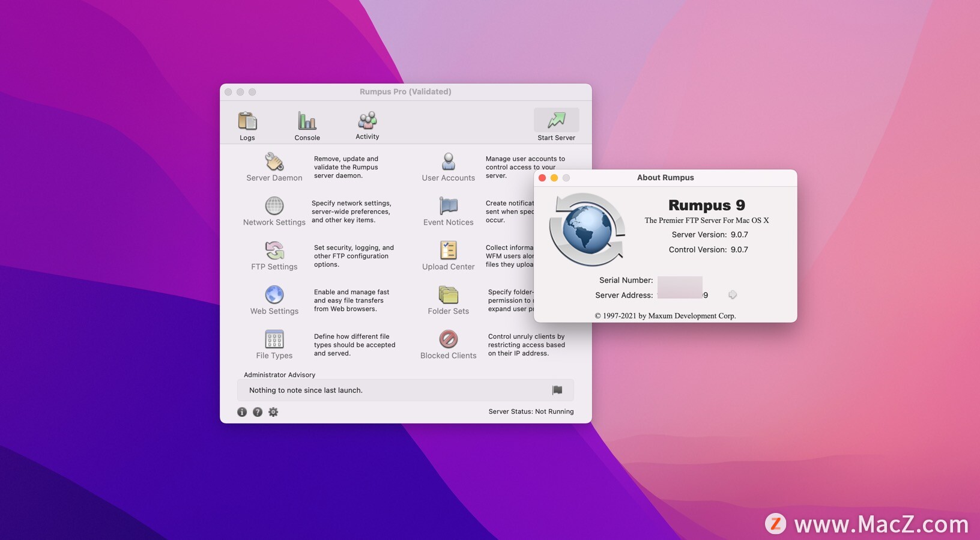Click the Web Settings label

(x=274, y=311)
